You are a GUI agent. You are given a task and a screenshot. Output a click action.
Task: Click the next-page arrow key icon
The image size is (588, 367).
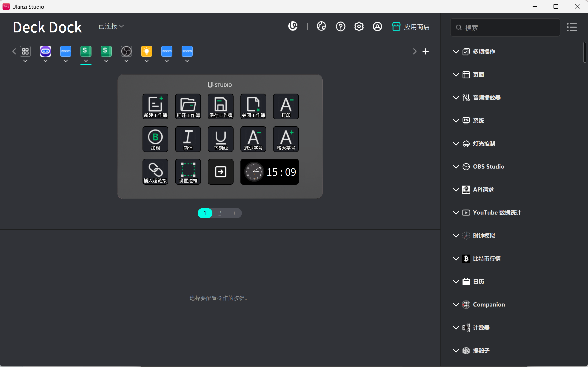[220, 172]
